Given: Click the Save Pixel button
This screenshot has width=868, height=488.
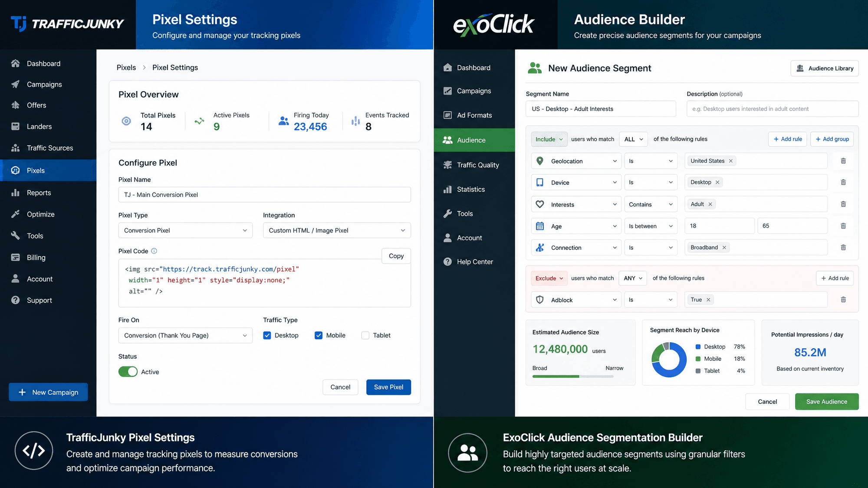Looking at the screenshot, I should 388,387.
